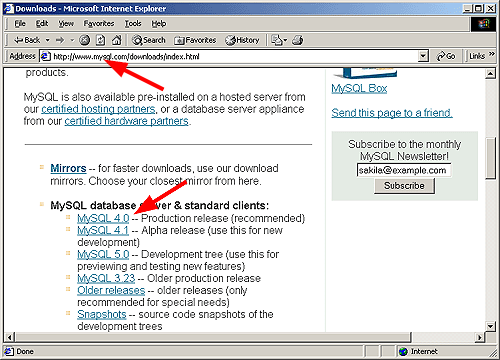
Task: Open the MySQL 3.23 download link
Action: [106, 278]
